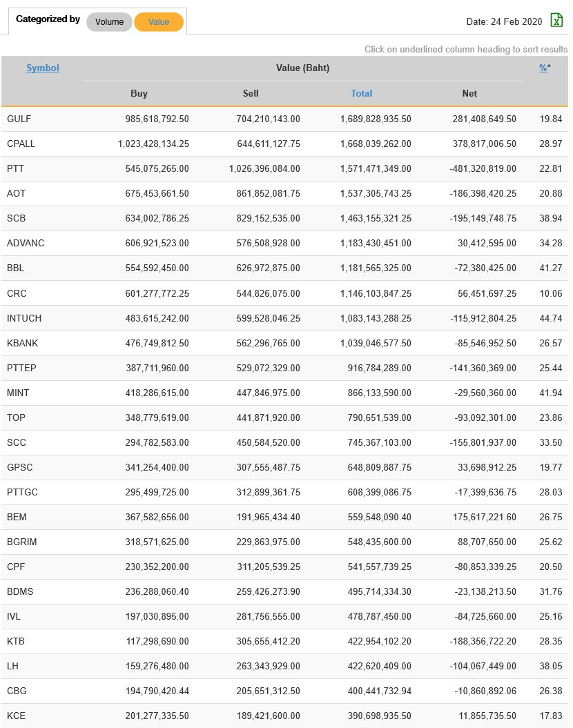Screen dimensions: 573x728
Task: Click the Net column header
Action: click(x=469, y=93)
